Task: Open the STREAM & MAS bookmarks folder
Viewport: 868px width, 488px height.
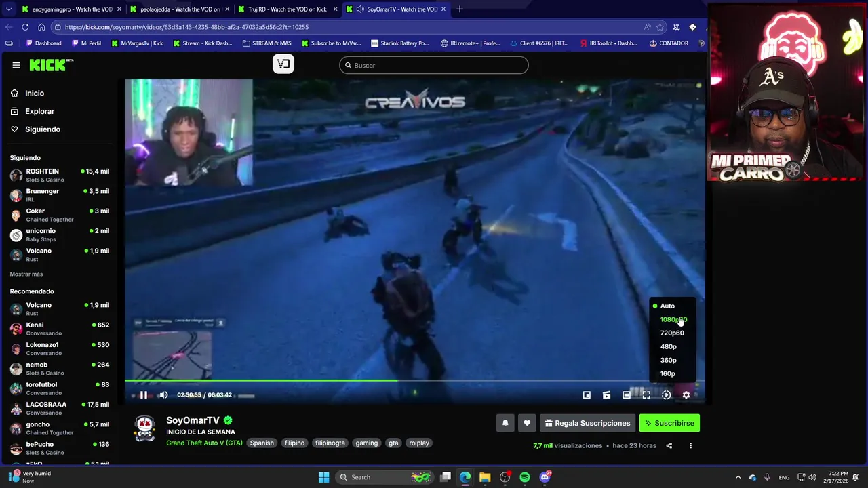Action: [x=267, y=43]
